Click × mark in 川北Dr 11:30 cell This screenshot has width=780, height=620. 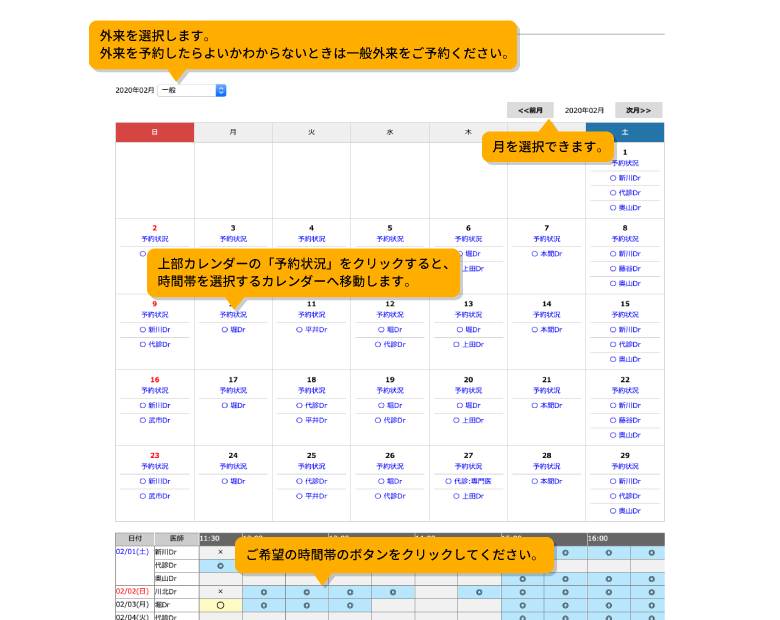pos(220,592)
